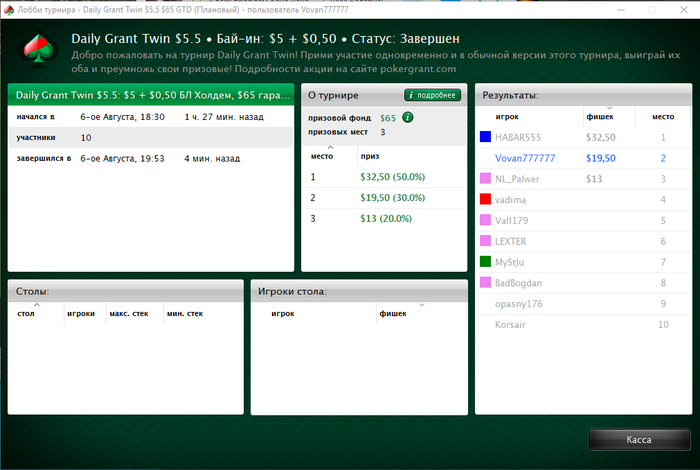Image resolution: width=700 pixels, height=470 pixels.
Task: Sort results by 'место' column header
Action: click(x=663, y=116)
